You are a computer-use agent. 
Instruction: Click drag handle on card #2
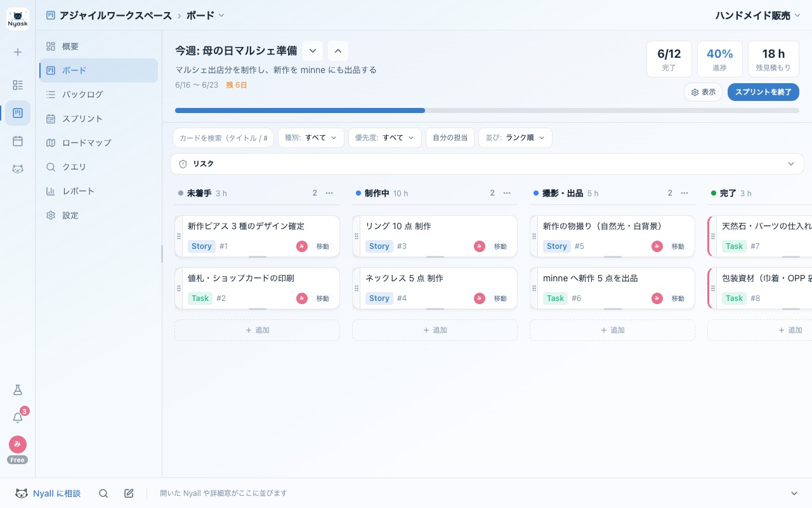179,288
